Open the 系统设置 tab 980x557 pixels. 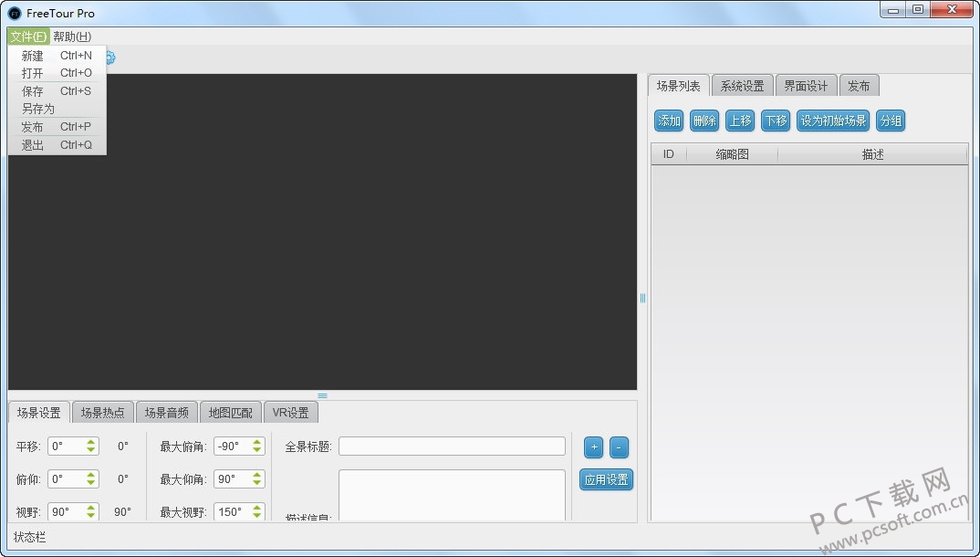coord(742,86)
